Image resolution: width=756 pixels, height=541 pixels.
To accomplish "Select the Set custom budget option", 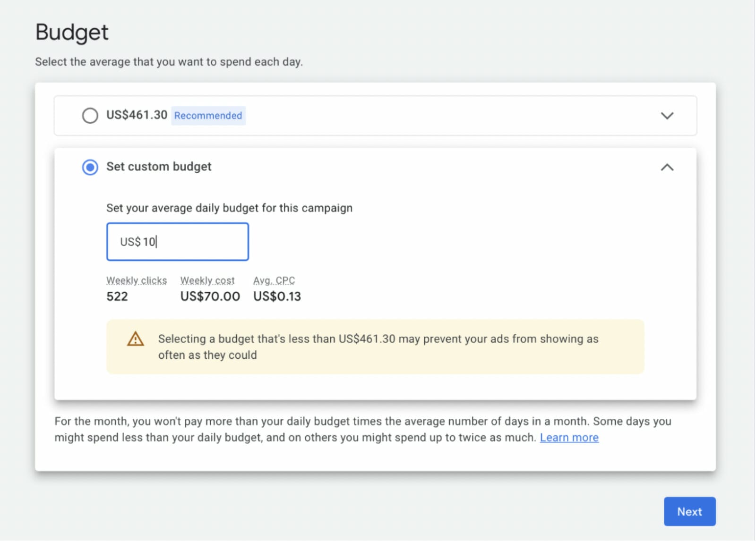I will [90, 167].
